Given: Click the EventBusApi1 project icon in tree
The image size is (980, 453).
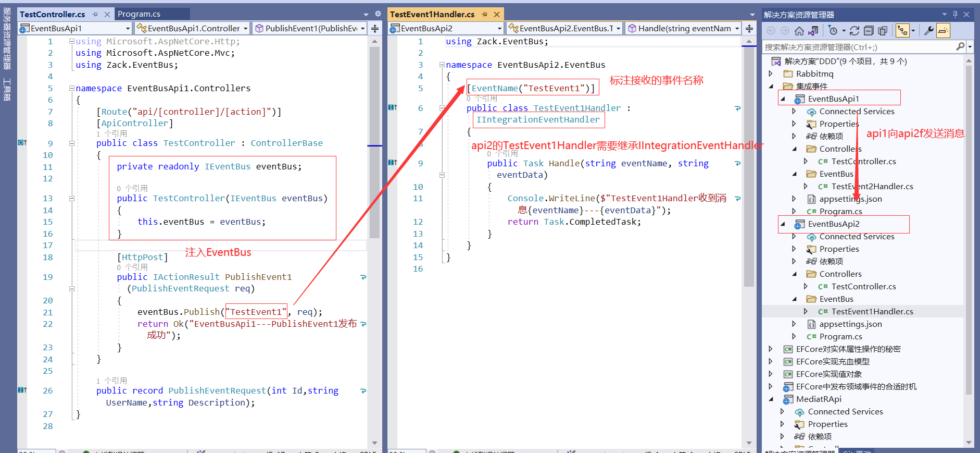Looking at the screenshot, I should [x=799, y=99].
